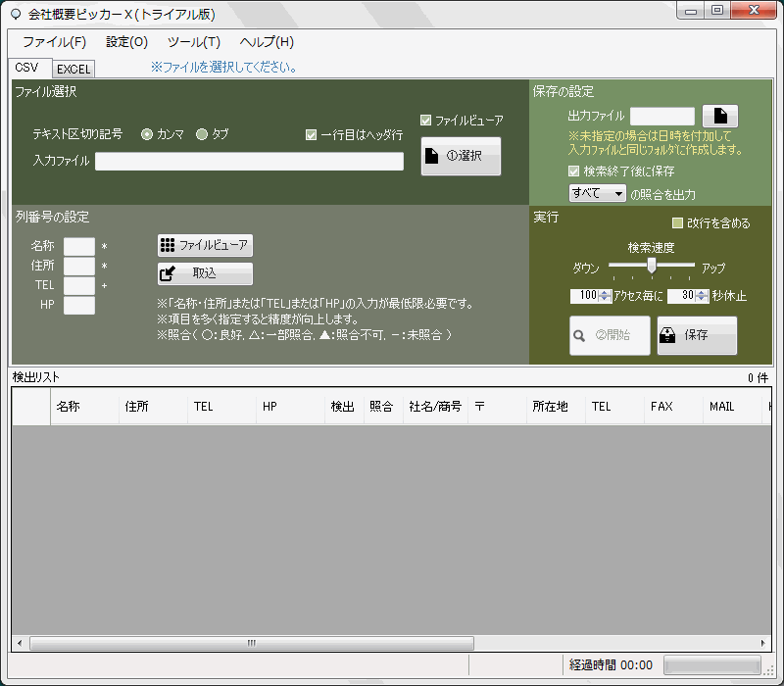The image size is (784, 686).
Task: Click the 取込 import button
Action: click(x=205, y=274)
